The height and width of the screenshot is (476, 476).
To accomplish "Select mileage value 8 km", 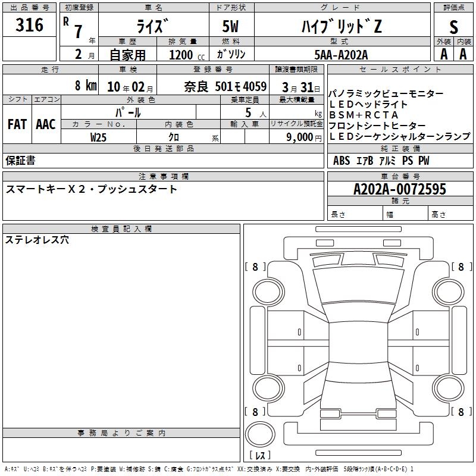I will click(86, 85).
